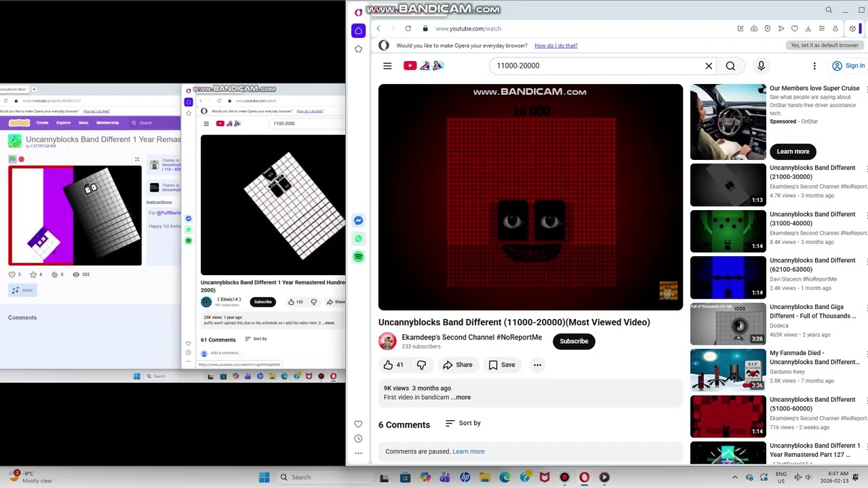
Task: Click 'Learn more' about paused comments
Action: click(469, 451)
